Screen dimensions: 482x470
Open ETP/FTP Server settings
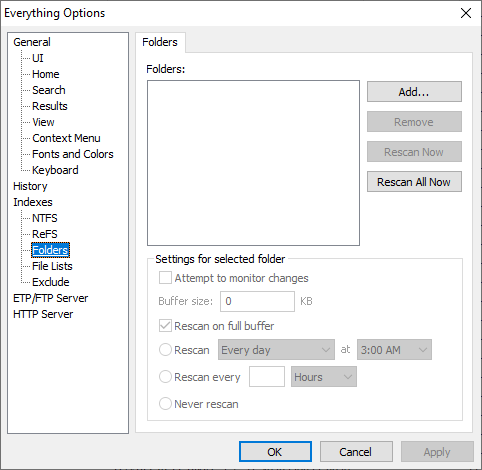coord(50,298)
